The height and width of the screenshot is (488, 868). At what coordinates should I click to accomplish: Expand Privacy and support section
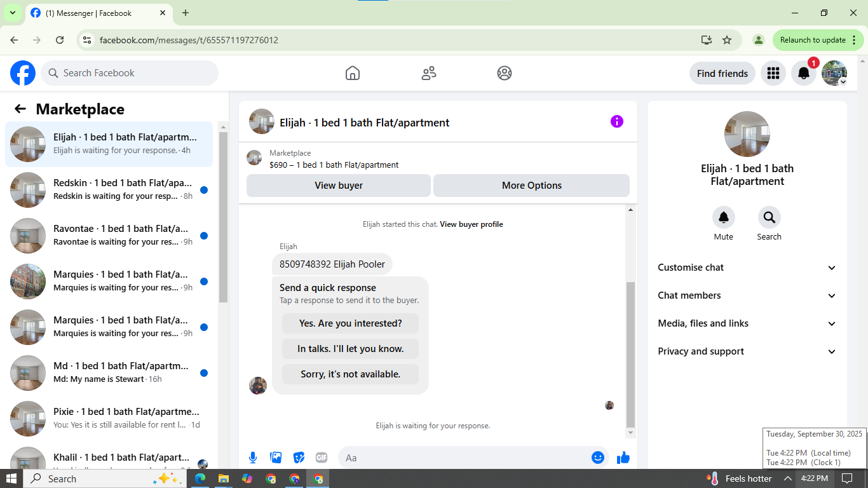click(747, 351)
